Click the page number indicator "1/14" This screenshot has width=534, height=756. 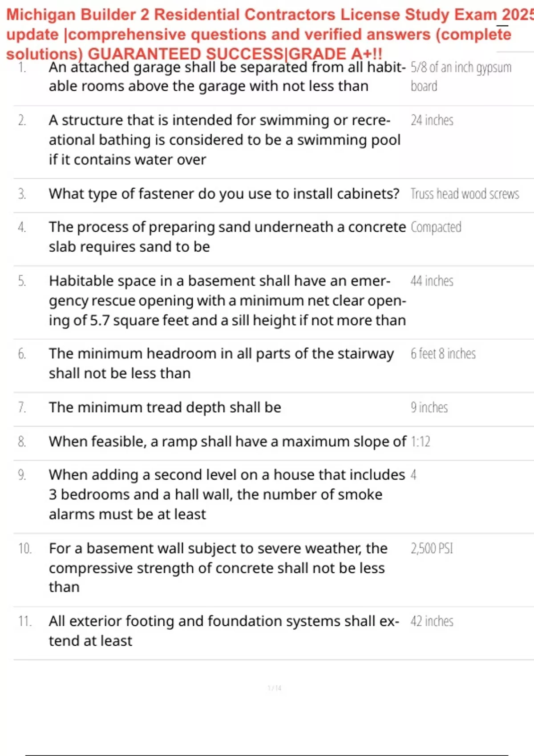(x=274, y=688)
